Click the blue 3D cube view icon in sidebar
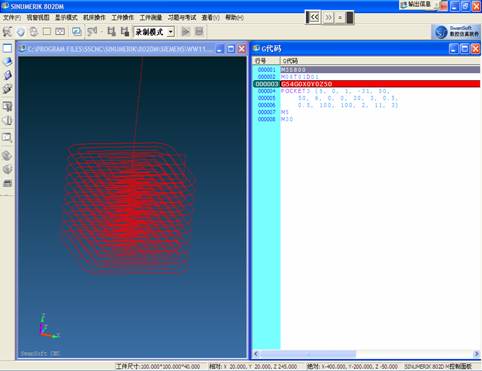The image size is (482, 371). pos(7,62)
